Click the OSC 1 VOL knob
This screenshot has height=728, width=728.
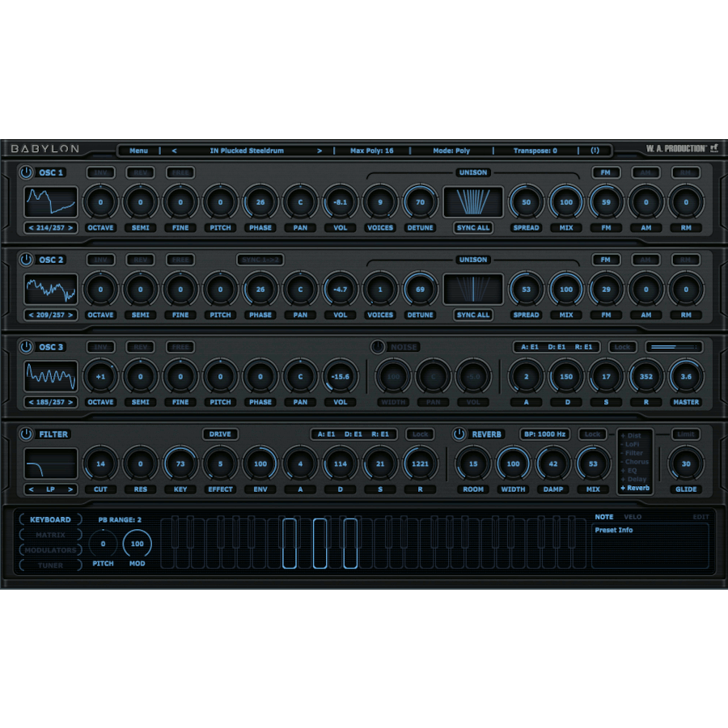pyautogui.click(x=341, y=202)
